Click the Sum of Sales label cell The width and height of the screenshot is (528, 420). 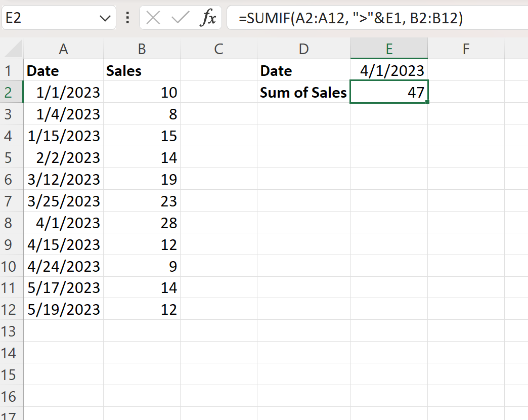click(303, 93)
